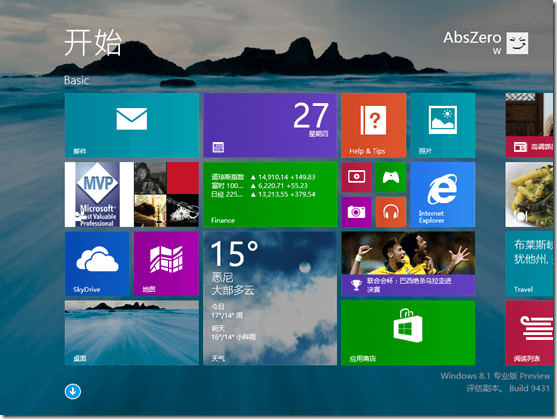The image size is (557, 419).
Task: Open the Music headphones tile
Action: click(391, 212)
